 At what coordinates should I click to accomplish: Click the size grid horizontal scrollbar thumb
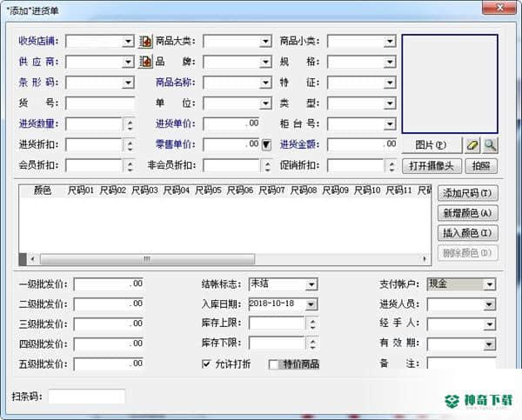coord(147,259)
